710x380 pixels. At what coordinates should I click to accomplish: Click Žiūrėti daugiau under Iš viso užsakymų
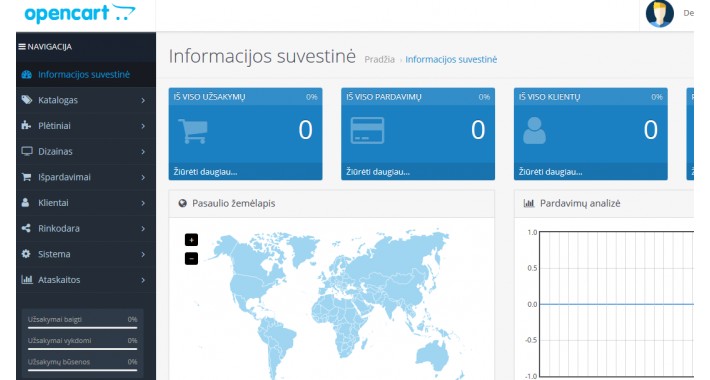(x=206, y=172)
